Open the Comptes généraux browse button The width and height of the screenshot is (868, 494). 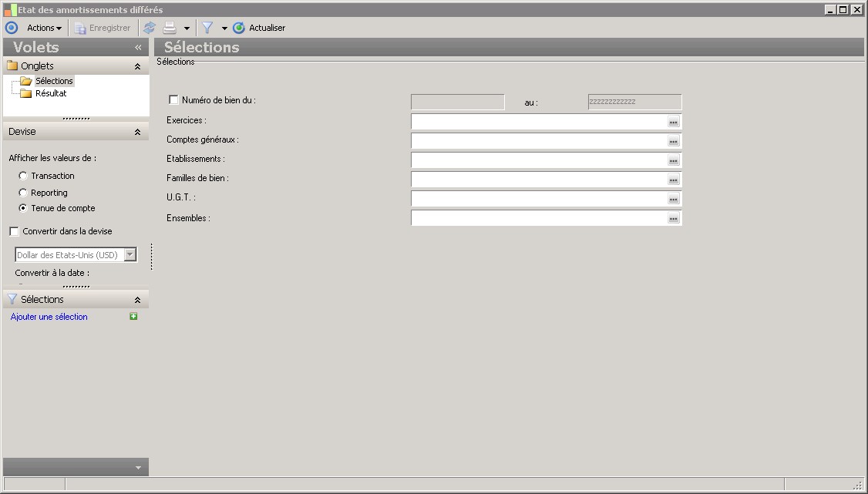(674, 141)
